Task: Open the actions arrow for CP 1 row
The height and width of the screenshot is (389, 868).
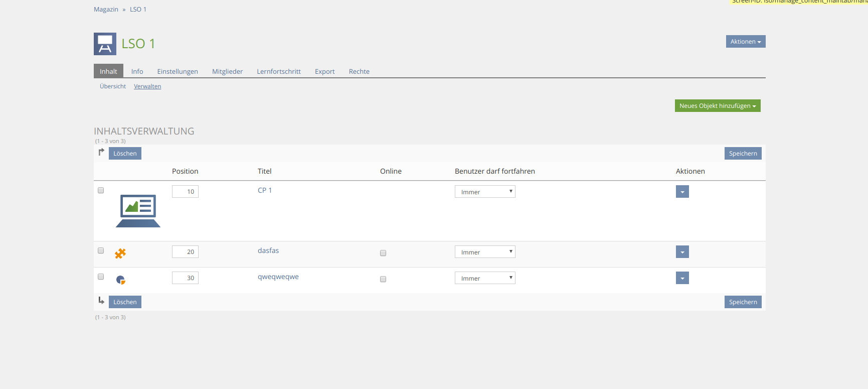Action: point(682,192)
